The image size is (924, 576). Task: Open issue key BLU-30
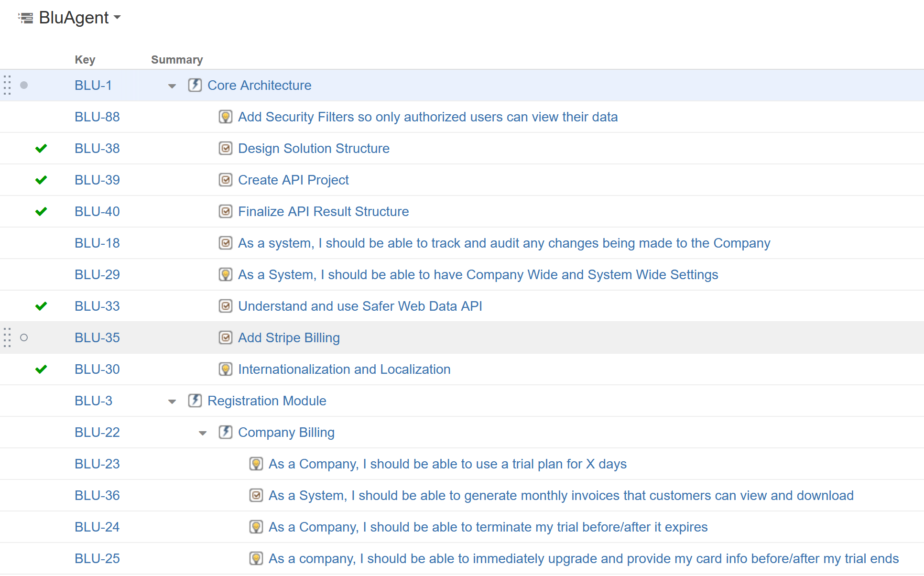pyautogui.click(x=97, y=369)
